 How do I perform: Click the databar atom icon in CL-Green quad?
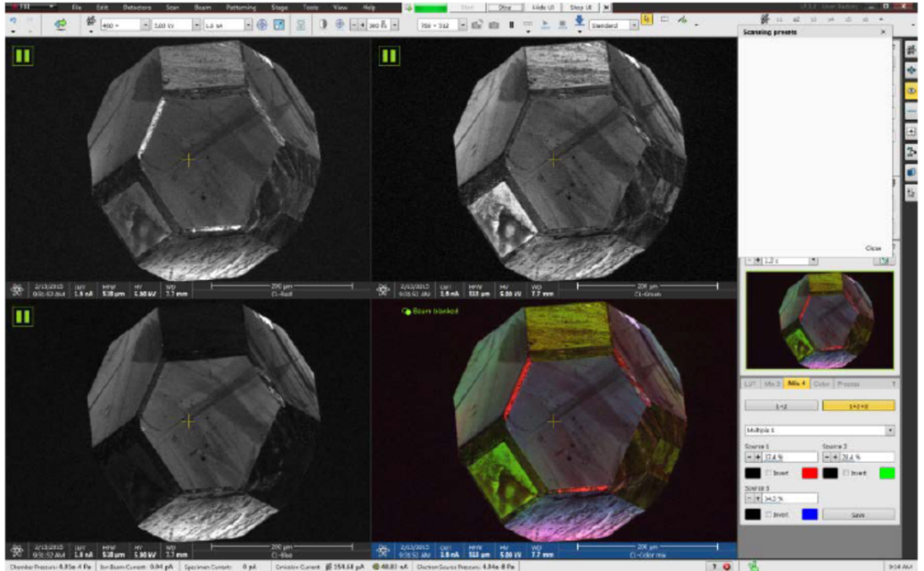[x=383, y=289]
